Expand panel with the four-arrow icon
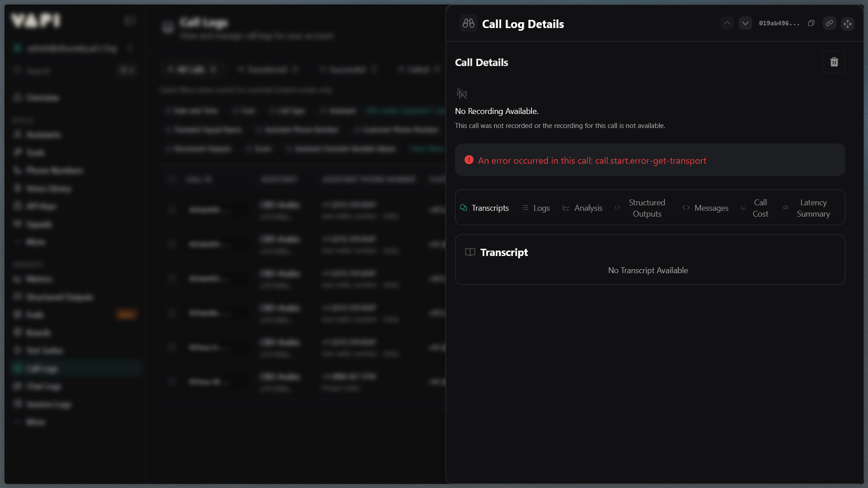The height and width of the screenshot is (488, 868). [x=847, y=24]
